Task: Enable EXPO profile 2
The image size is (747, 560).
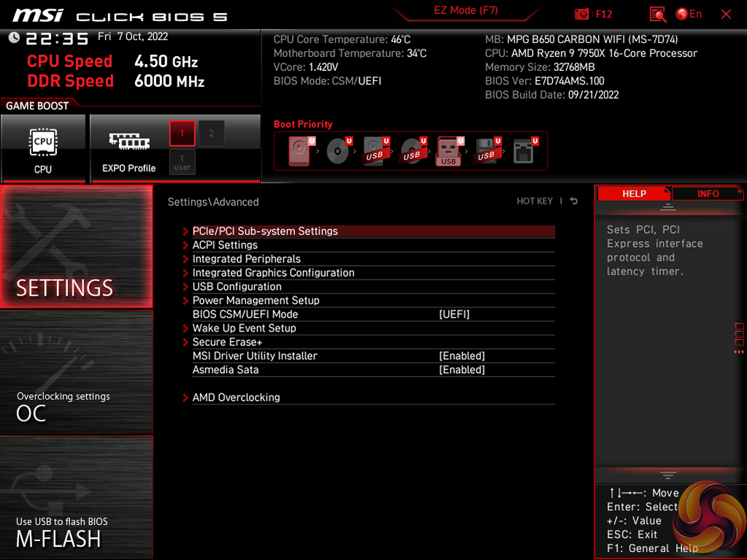Action: pyautogui.click(x=211, y=134)
